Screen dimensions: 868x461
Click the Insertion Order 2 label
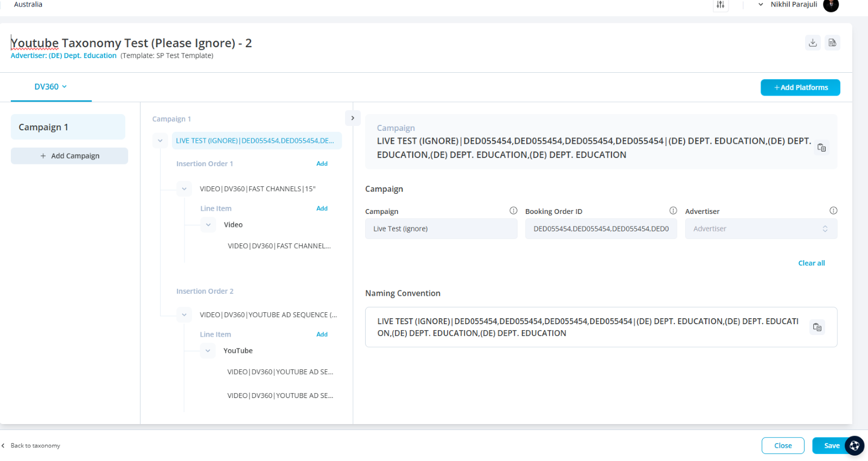pos(205,292)
